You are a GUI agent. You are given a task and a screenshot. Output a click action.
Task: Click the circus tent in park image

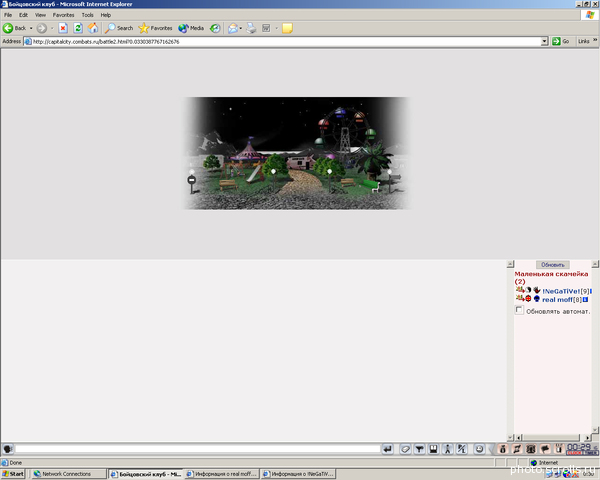click(249, 150)
